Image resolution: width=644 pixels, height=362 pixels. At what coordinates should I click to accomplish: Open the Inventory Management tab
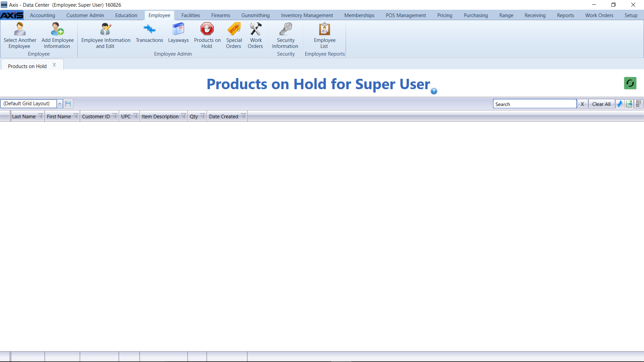click(307, 15)
